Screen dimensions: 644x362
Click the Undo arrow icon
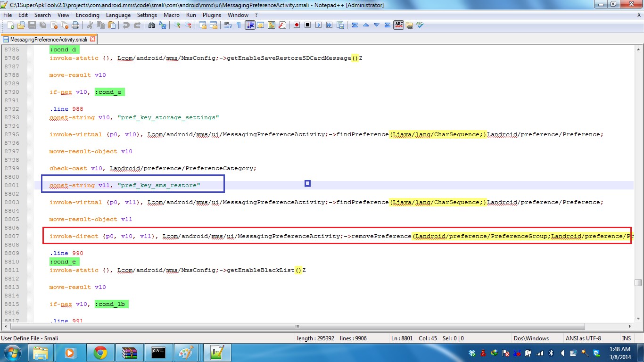point(126,25)
